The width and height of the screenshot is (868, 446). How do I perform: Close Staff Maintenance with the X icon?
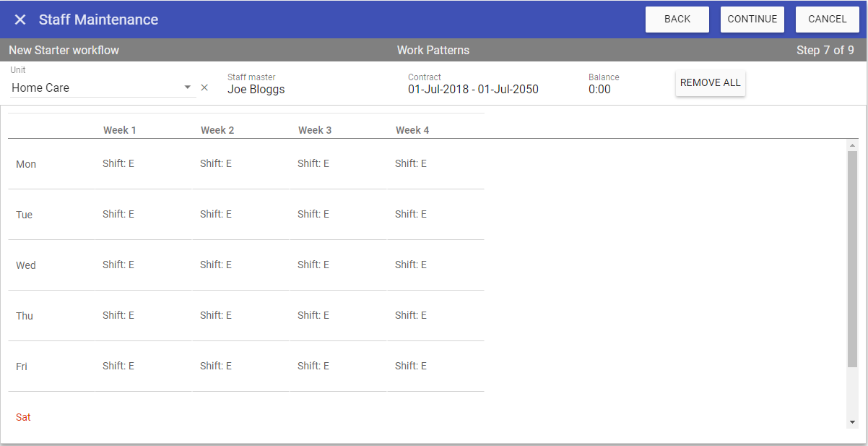pyautogui.click(x=20, y=20)
